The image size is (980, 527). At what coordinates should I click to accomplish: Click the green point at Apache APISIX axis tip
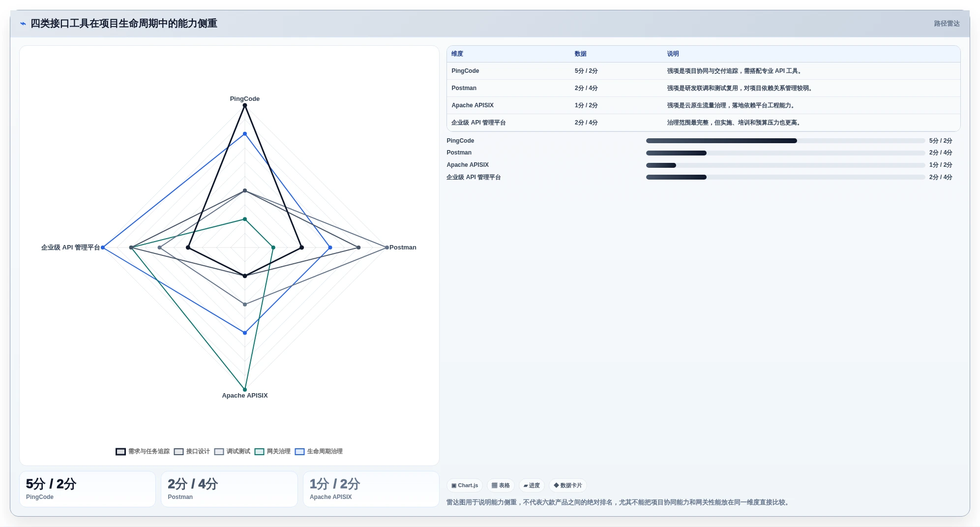click(x=245, y=390)
